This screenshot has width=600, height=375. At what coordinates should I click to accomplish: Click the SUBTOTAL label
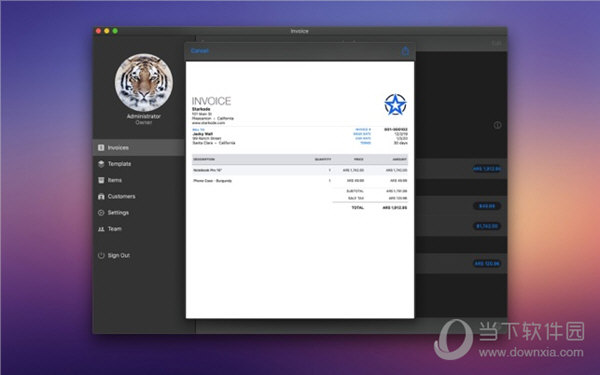[x=355, y=191]
